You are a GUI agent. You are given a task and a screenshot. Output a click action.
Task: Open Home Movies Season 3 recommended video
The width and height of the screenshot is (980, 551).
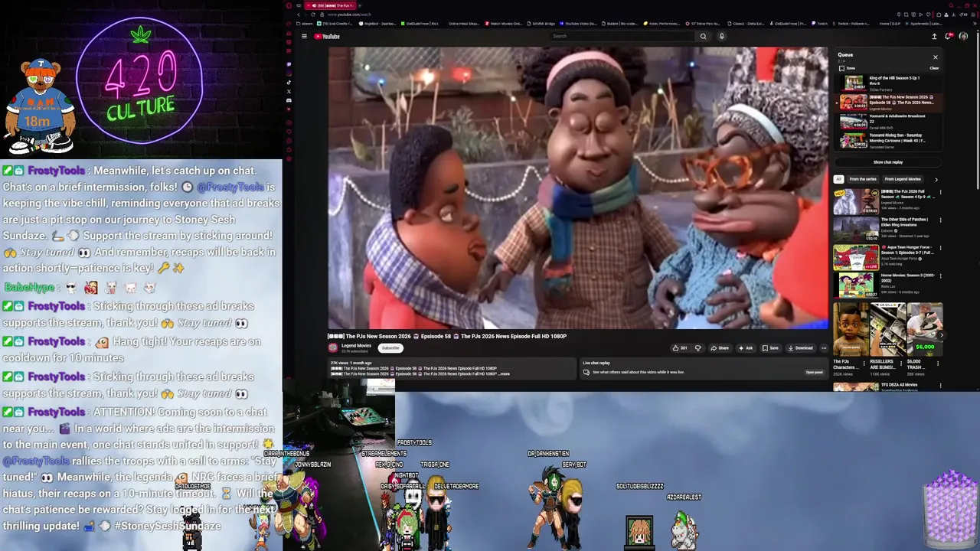[856, 285]
